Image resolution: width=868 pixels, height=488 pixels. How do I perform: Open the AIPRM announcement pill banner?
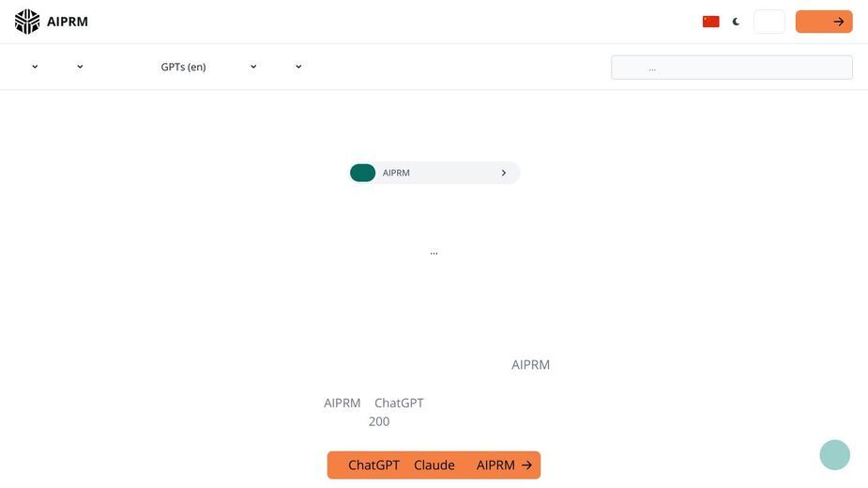pos(434,173)
